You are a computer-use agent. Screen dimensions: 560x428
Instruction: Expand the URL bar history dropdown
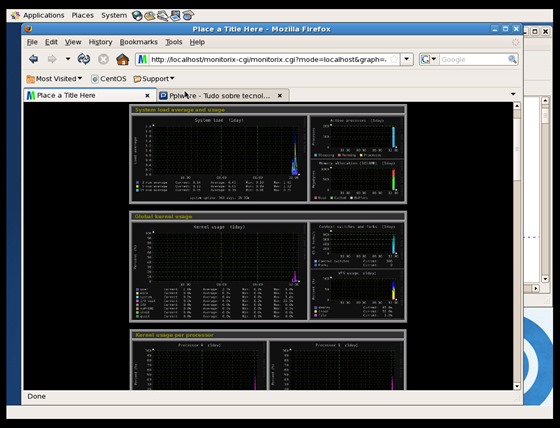point(406,59)
